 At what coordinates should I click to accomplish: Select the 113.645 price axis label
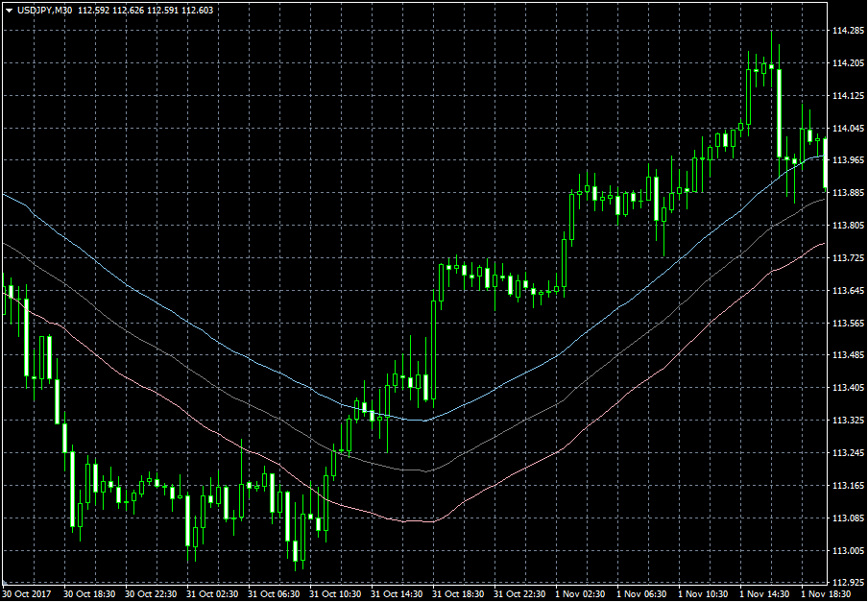848,291
